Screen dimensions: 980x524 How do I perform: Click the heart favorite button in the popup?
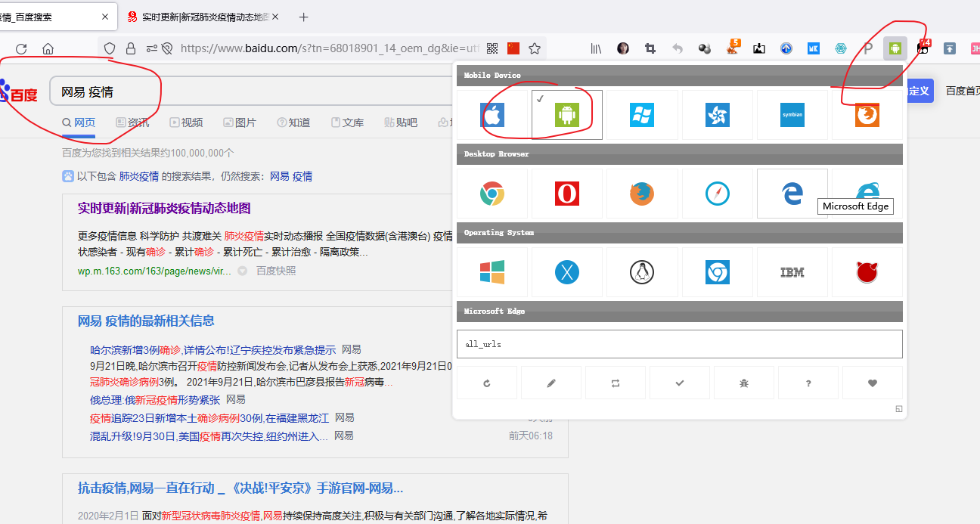click(873, 383)
